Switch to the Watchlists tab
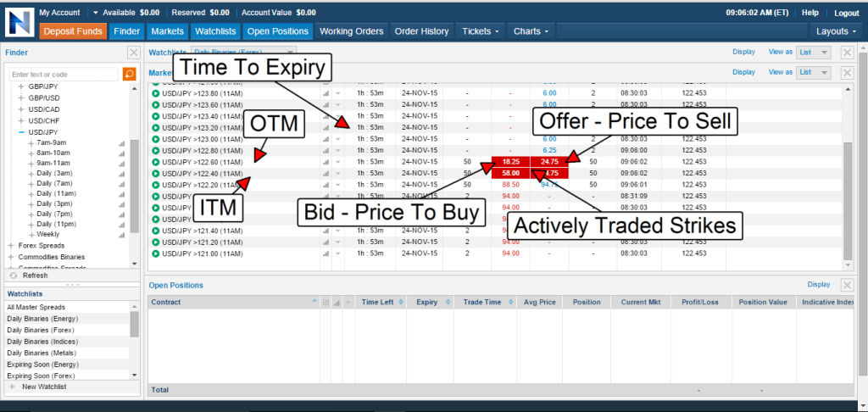The width and height of the screenshot is (868, 412). [215, 31]
